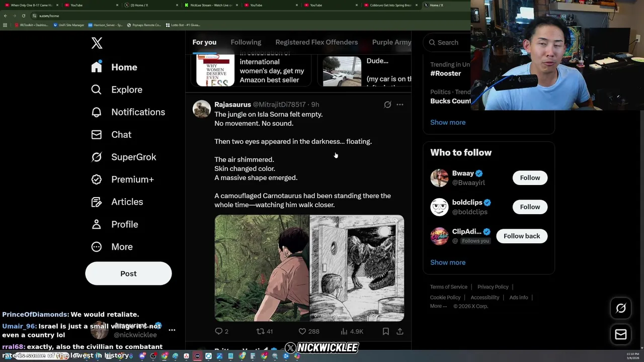Open boldclips profile avatar
The width and height of the screenshot is (644, 362).
(439, 207)
